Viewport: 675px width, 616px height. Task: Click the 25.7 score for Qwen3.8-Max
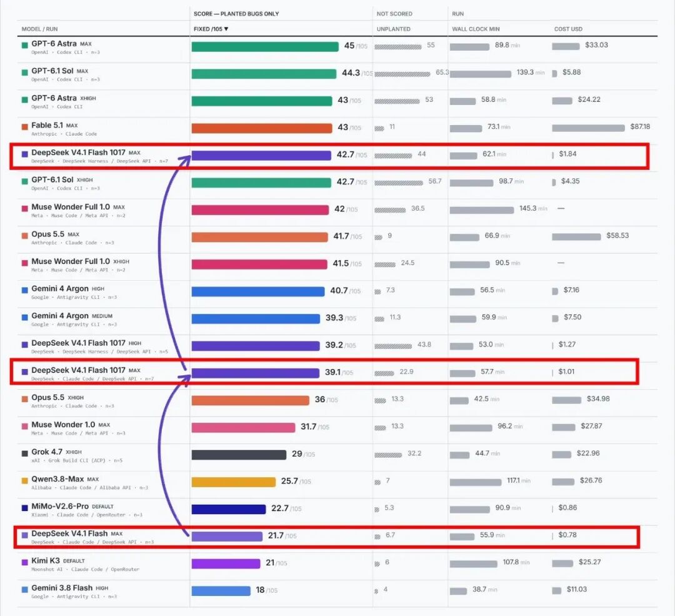coord(289,481)
